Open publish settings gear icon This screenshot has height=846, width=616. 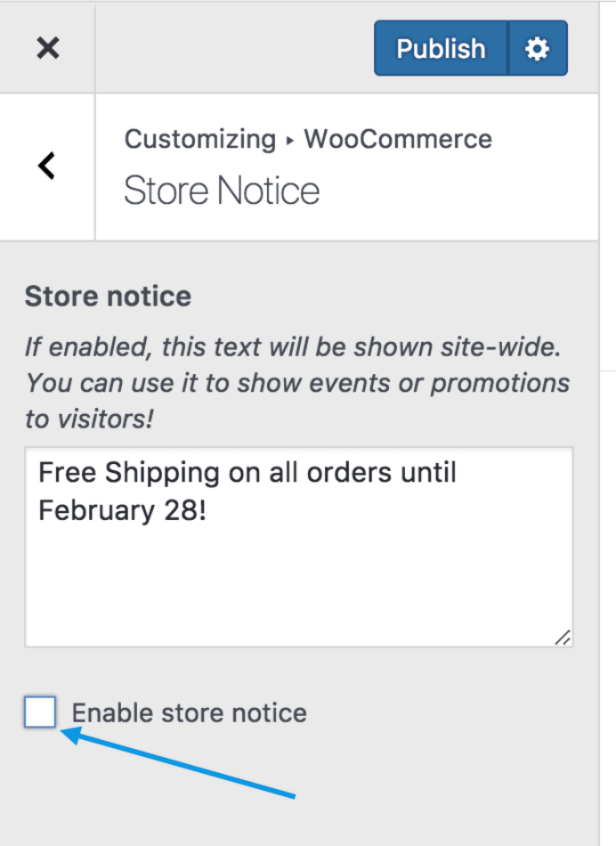point(537,48)
